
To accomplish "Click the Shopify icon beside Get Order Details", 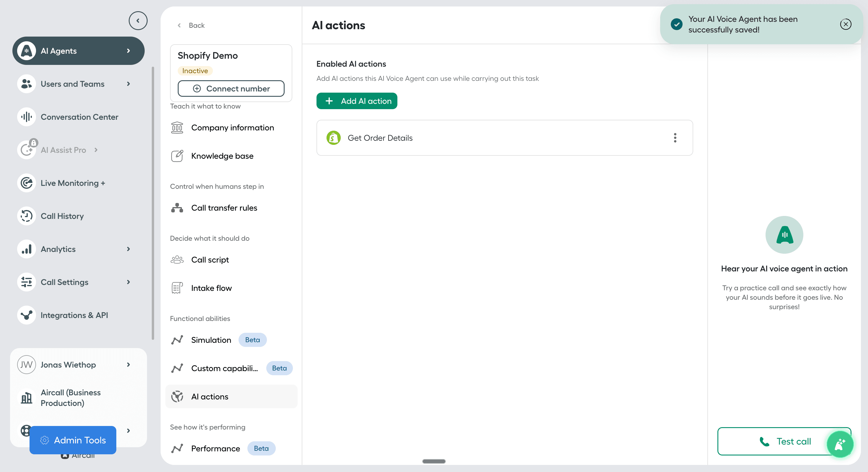I will point(333,138).
